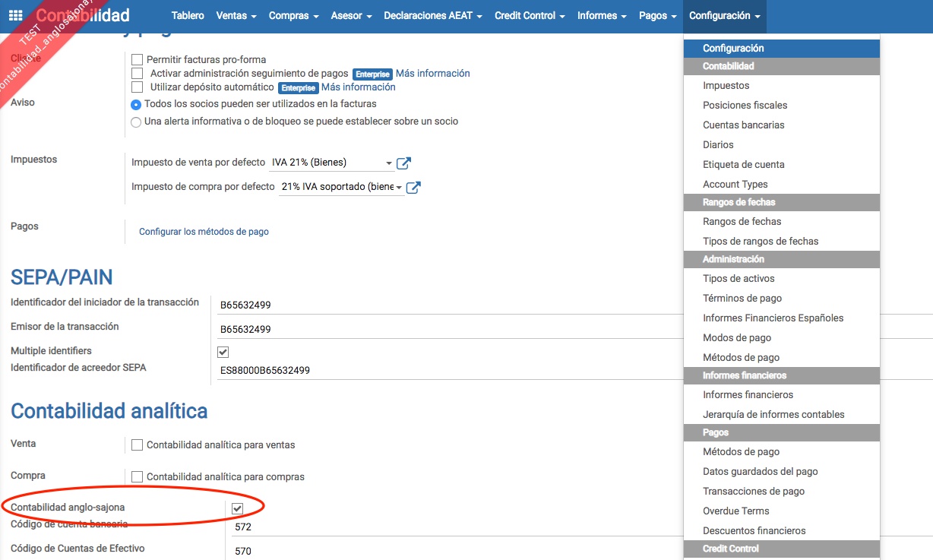The height and width of the screenshot is (560, 933).
Task: Go to Tablero in the top navigation
Action: coord(188,15)
